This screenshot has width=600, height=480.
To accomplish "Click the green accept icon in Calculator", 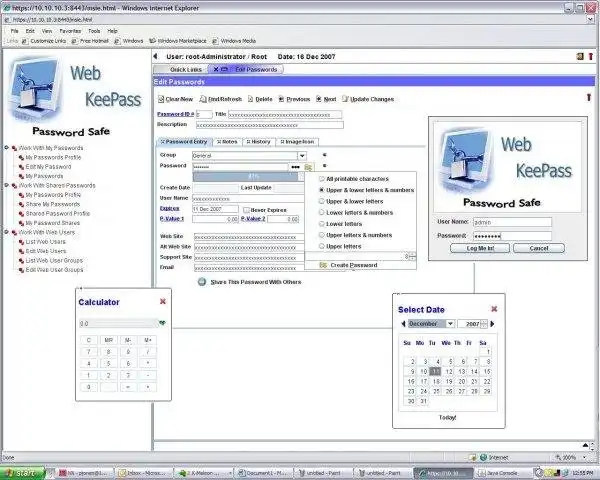I will [162, 323].
